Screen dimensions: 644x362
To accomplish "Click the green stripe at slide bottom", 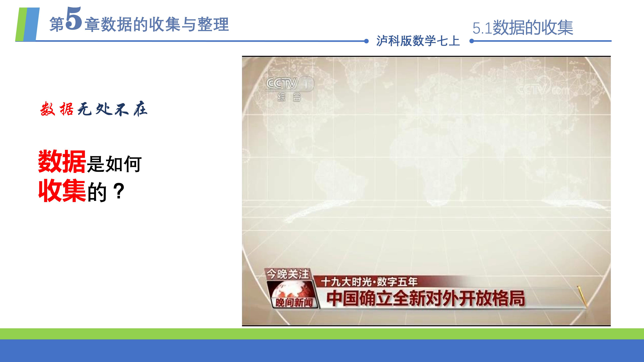I will (322, 334).
